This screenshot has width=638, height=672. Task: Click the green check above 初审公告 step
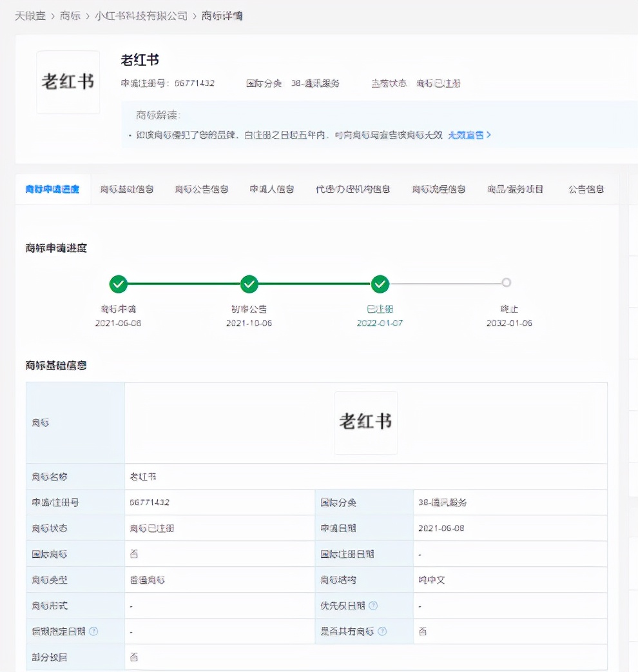click(249, 284)
